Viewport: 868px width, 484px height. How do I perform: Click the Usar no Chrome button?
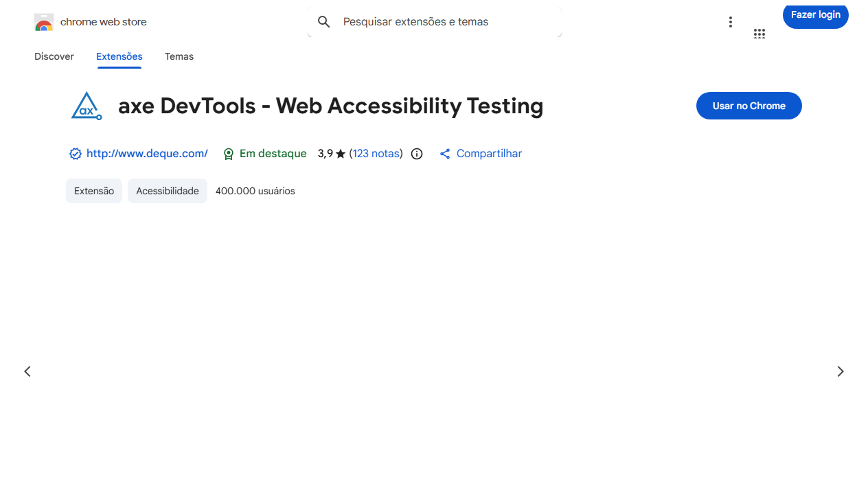(749, 106)
